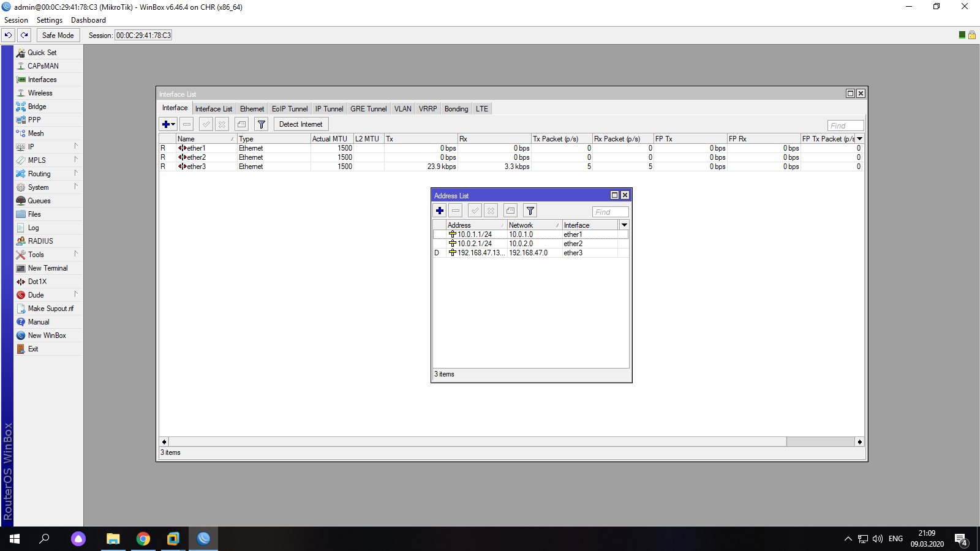The image size is (980, 551).
Task: Open Wireless sidebar entry
Action: tap(48, 93)
